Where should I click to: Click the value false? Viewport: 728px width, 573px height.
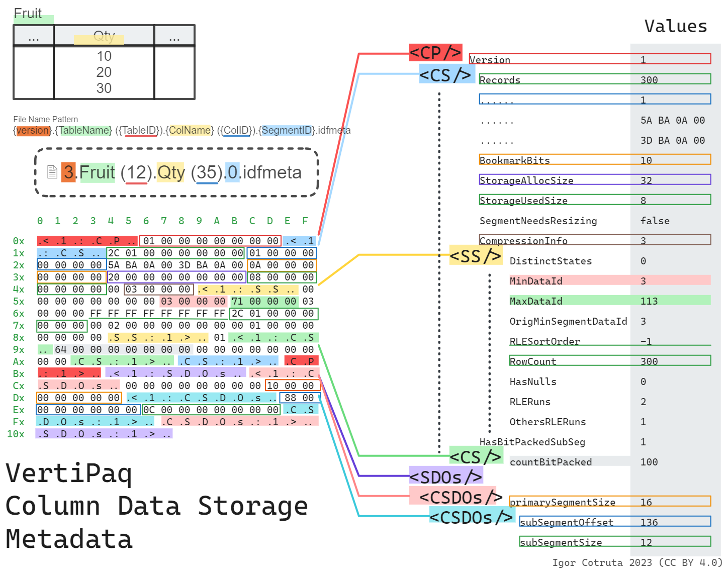tap(655, 221)
